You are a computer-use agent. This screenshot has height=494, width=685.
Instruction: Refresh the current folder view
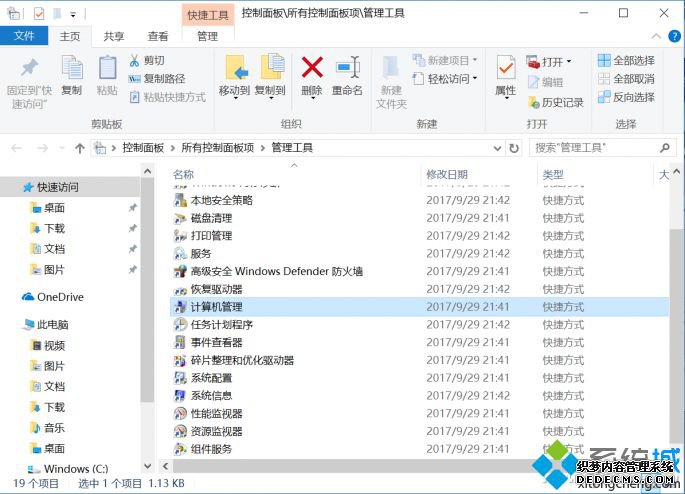[x=514, y=149]
